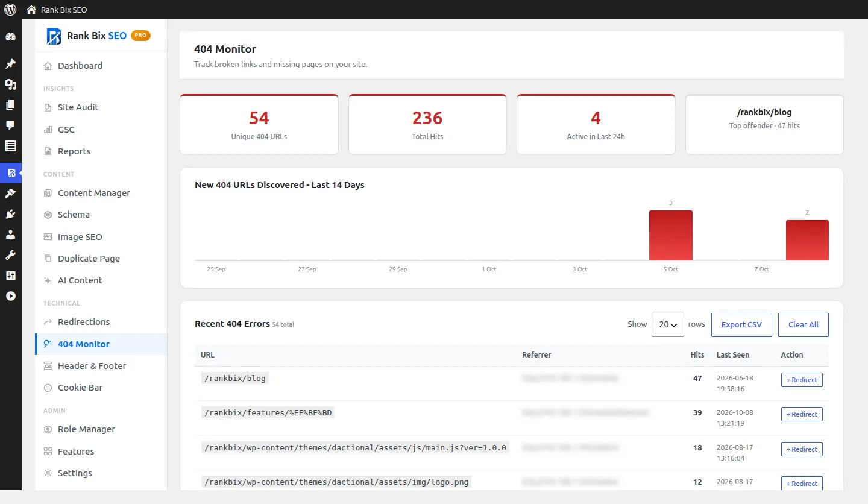Select the active 404 Monitor menu item
868x504 pixels.
click(101, 344)
